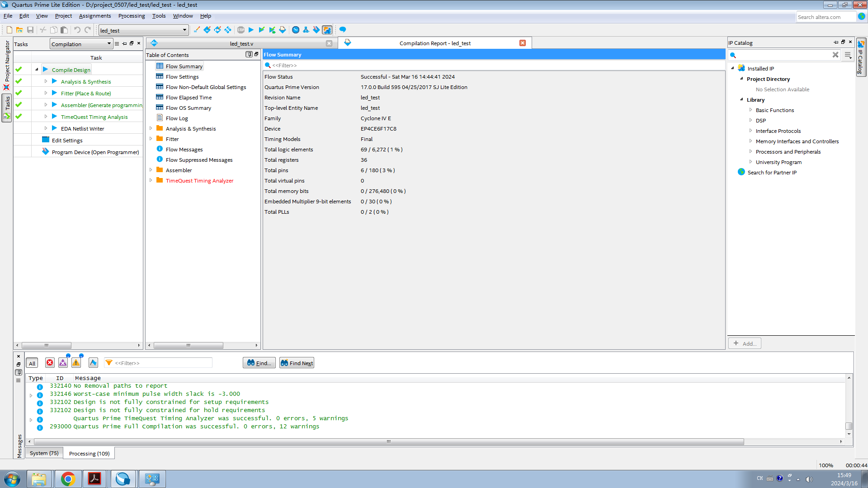Viewport: 868px width, 488px height.
Task: Expand Interface Protocols in IP Catalog
Action: click(750, 131)
